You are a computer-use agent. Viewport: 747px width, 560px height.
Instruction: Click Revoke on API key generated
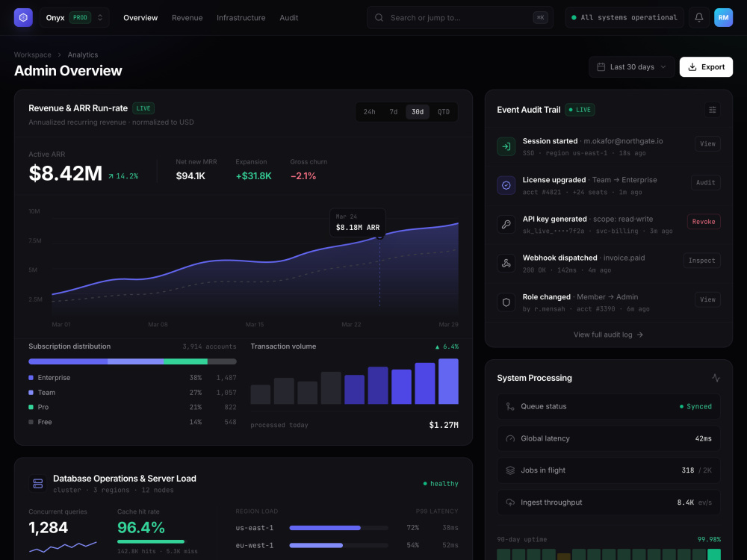(704, 222)
